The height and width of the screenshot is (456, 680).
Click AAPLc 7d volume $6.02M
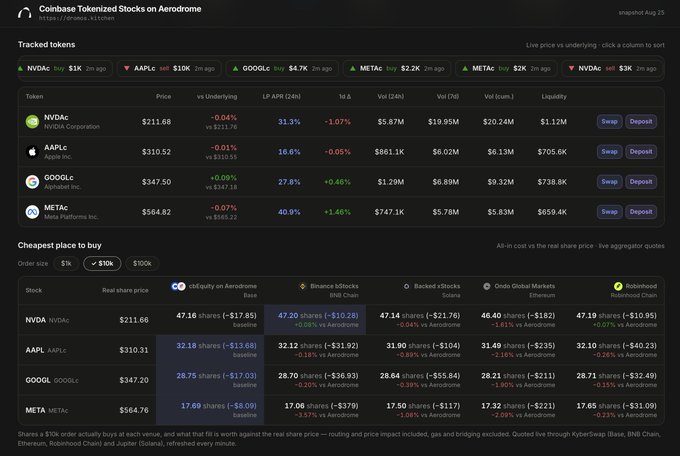click(x=445, y=152)
